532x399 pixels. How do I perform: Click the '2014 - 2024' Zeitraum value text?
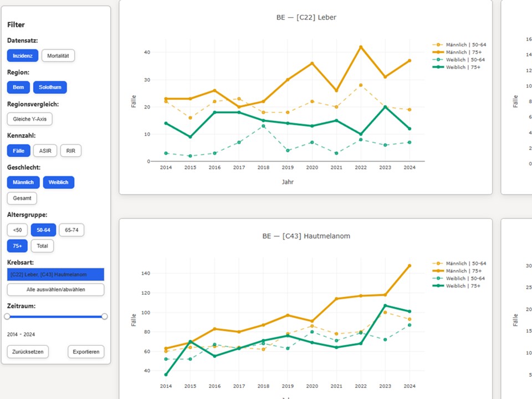21,335
